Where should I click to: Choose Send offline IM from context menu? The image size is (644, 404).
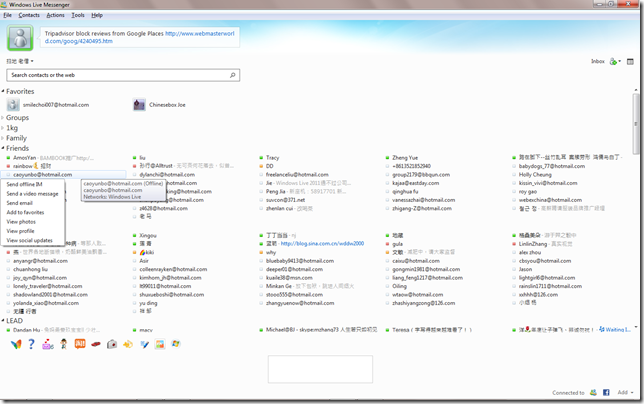click(x=32, y=184)
